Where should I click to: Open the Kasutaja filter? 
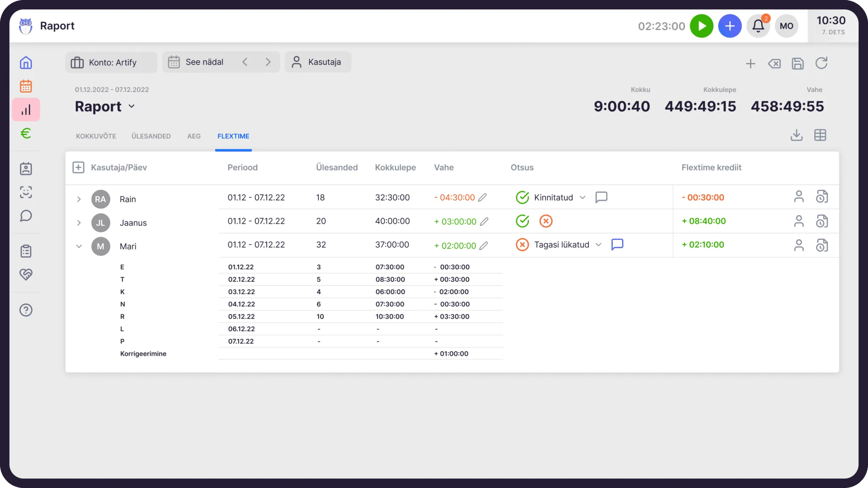318,62
